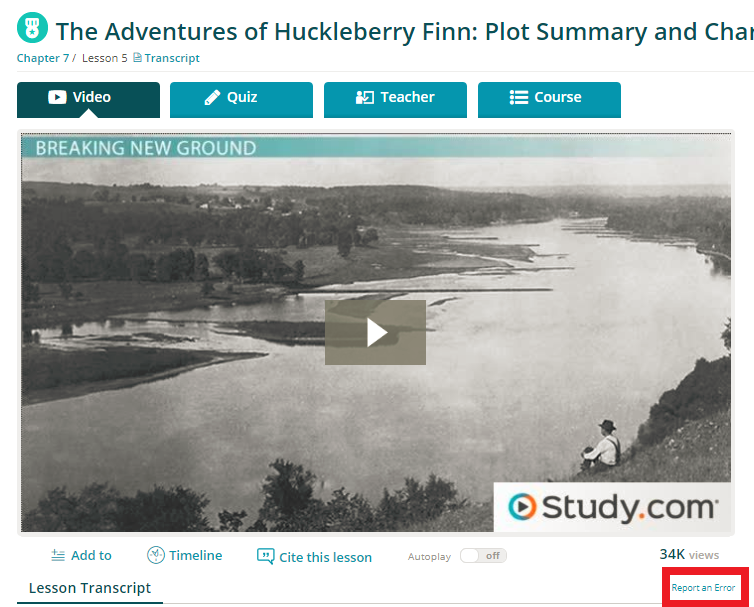Open the Teacher tab
The height and width of the screenshot is (607, 754).
tap(395, 100)
